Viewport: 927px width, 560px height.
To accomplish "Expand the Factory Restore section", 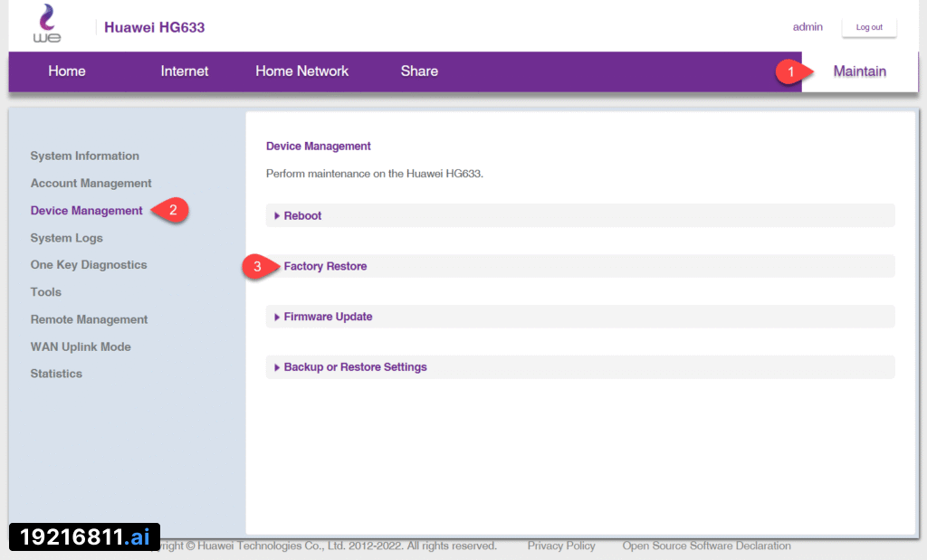I will point(325,267).
